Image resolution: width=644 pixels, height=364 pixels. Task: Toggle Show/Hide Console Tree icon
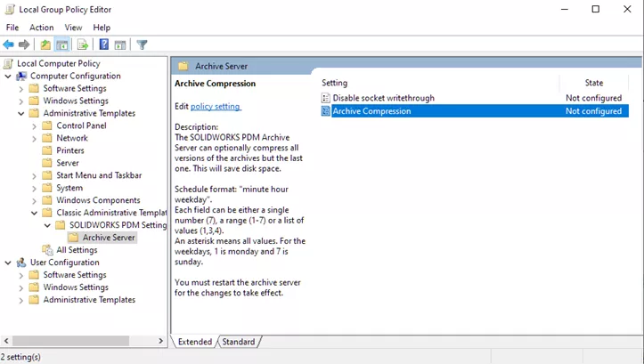click(x=62, y=44)
